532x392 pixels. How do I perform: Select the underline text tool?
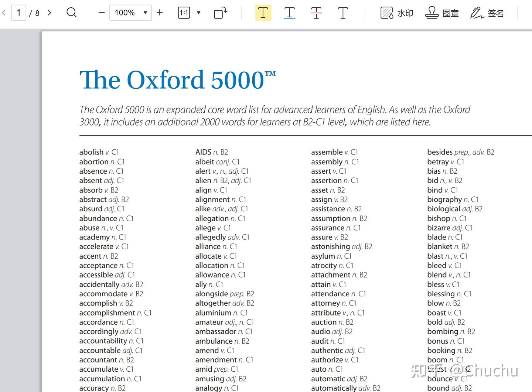point(290,13)
